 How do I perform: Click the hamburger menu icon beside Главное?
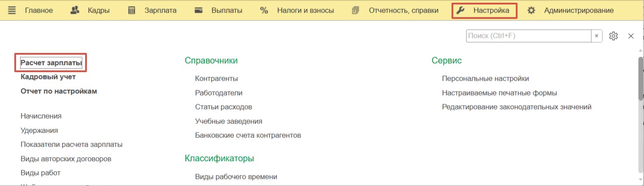click(x=12, y=10)
